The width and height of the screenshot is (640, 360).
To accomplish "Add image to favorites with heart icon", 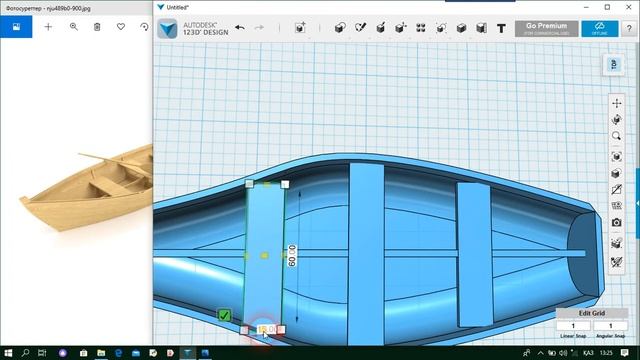I will 121,27.
